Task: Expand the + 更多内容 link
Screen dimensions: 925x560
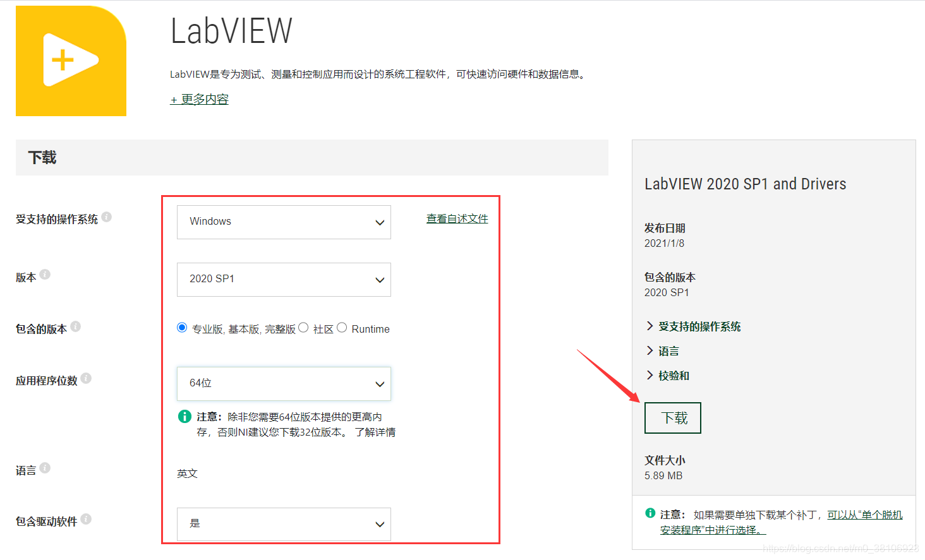Action: click(200, 99)
